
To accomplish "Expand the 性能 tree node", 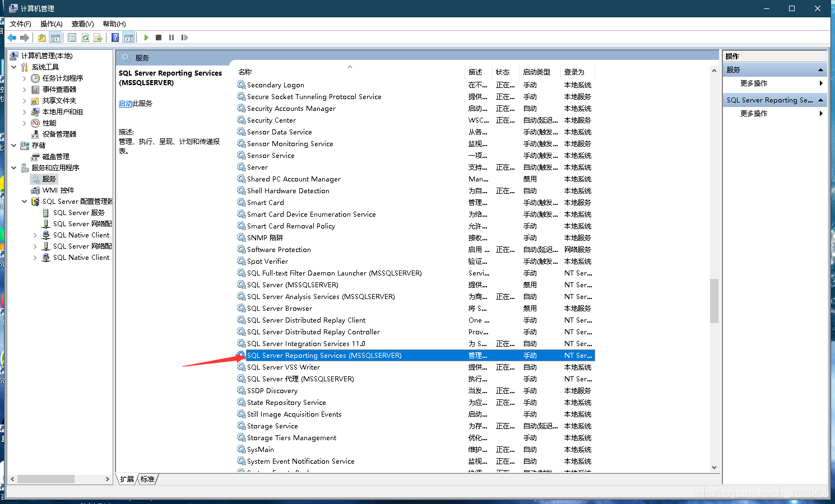I will [25, 123].
